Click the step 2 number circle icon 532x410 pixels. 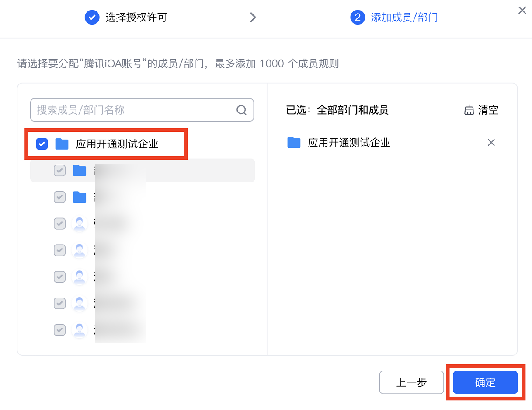358,18
